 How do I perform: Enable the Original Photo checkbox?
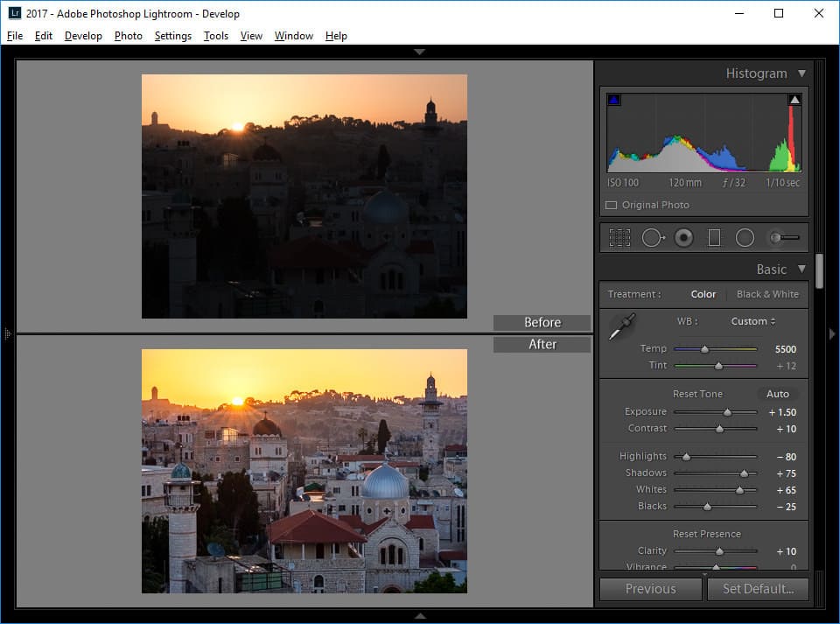[x=612, y=206]
